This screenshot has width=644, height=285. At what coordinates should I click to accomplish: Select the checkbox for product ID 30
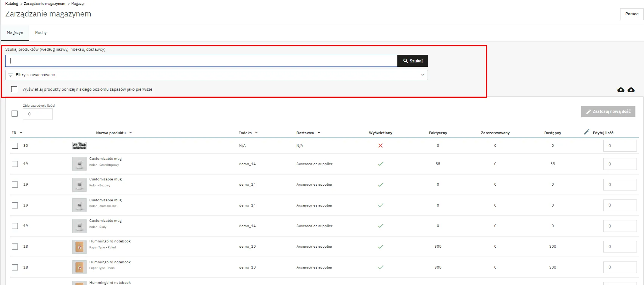click(15, 146)
